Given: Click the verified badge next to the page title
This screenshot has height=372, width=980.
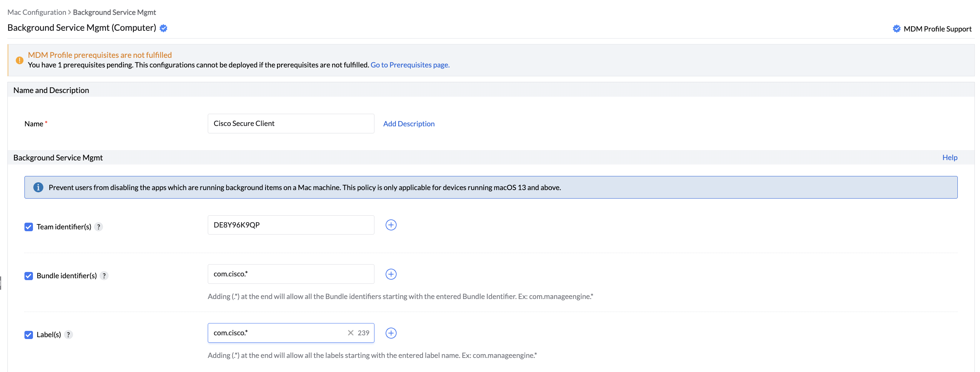Looking at the screenshot, I should 164,28.
